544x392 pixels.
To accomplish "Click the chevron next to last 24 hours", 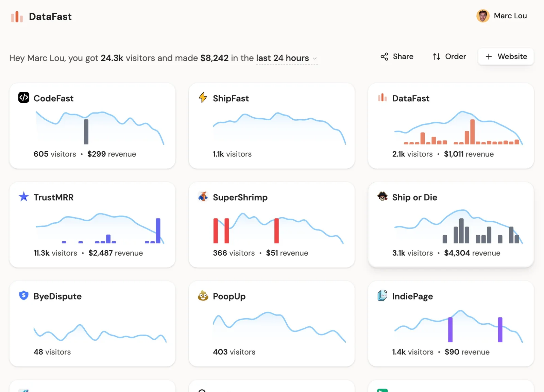I will coord(314,59).
